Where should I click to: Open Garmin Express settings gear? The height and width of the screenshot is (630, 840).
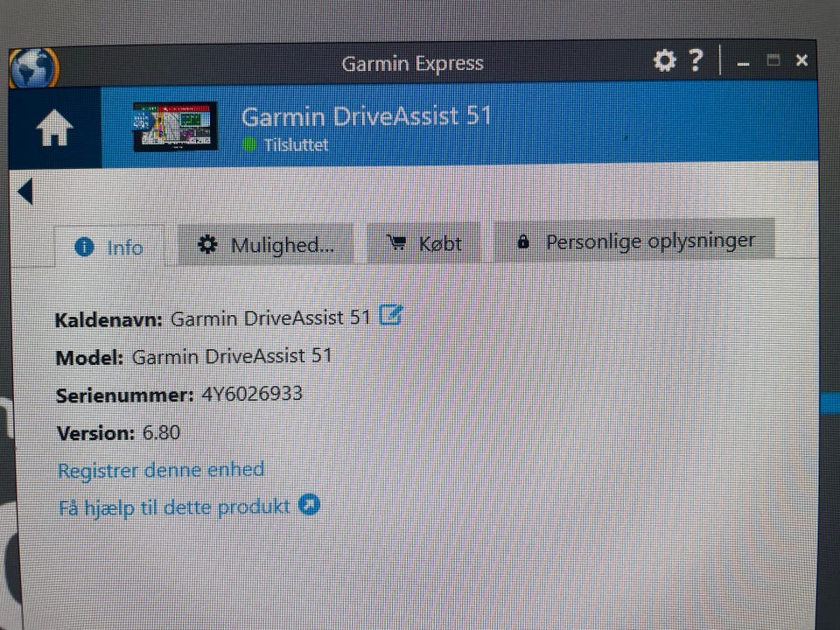coord(665,60)
